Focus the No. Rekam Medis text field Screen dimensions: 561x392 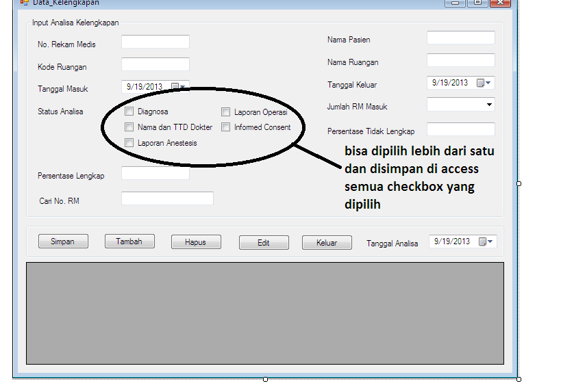click(x=155, y=42)
